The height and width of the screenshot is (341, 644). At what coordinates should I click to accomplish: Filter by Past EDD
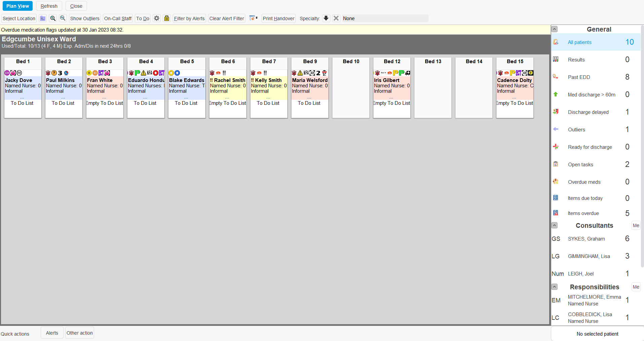click(x=596, y=77)
